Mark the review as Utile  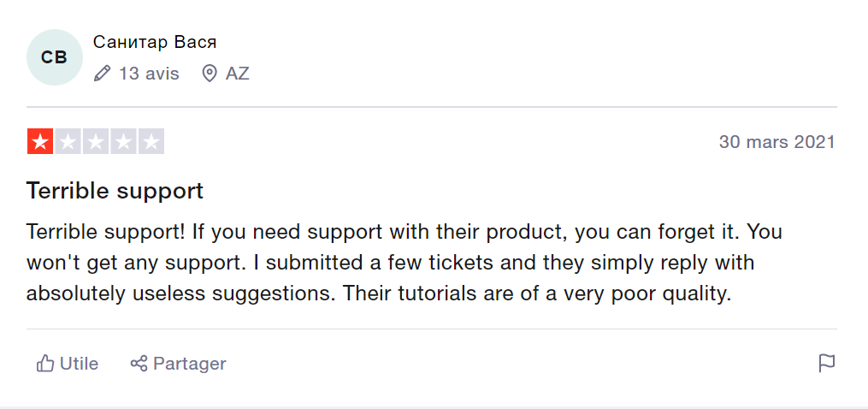click(x=79, y=364)
